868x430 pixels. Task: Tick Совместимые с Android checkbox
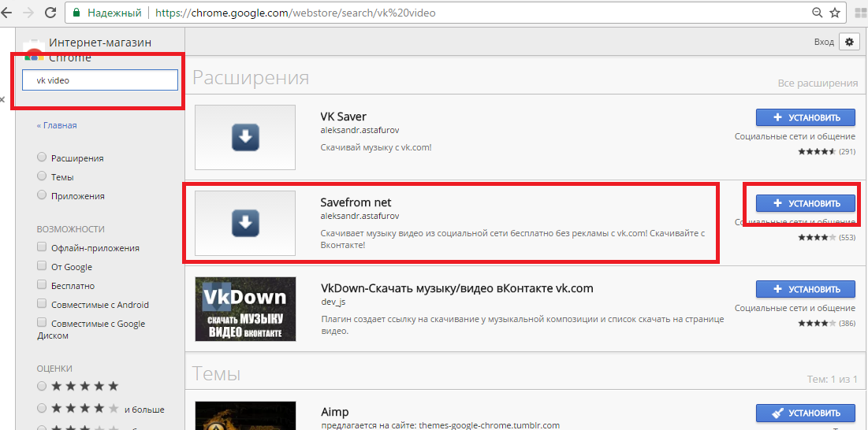[x=42, y=303]
